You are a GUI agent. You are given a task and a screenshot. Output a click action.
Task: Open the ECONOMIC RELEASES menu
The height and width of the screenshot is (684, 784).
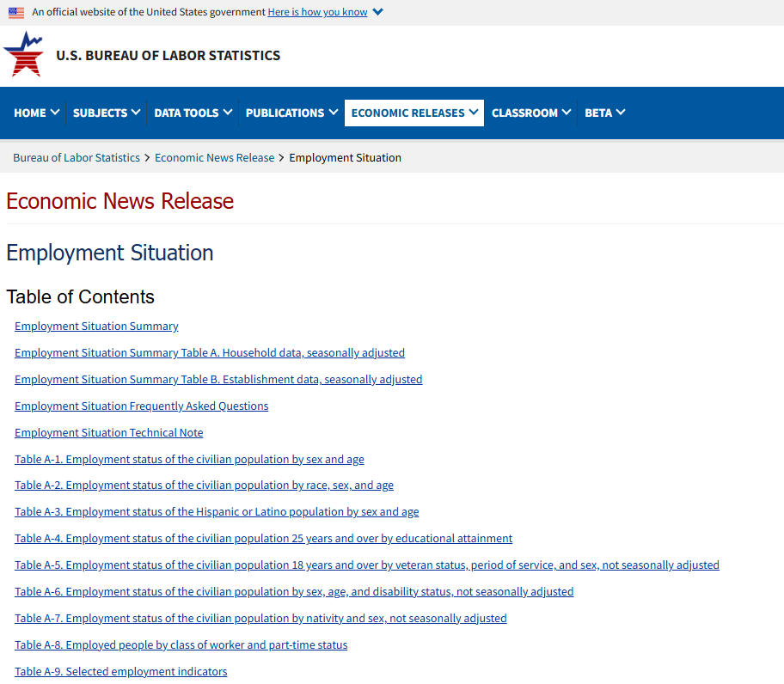tap(414, 113)
